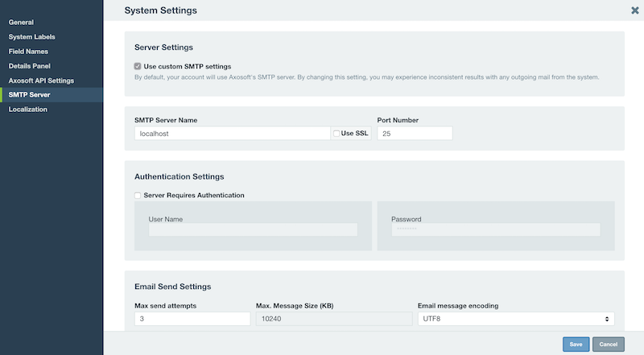Enable the Use SSL checkbox
Viewport: 644px width, 355px height.
coord(336,133)
